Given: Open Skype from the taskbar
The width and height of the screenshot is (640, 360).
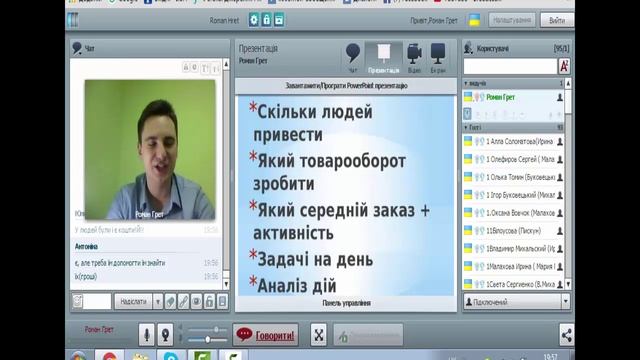Looking at the screenshot, I should [171, 356].
